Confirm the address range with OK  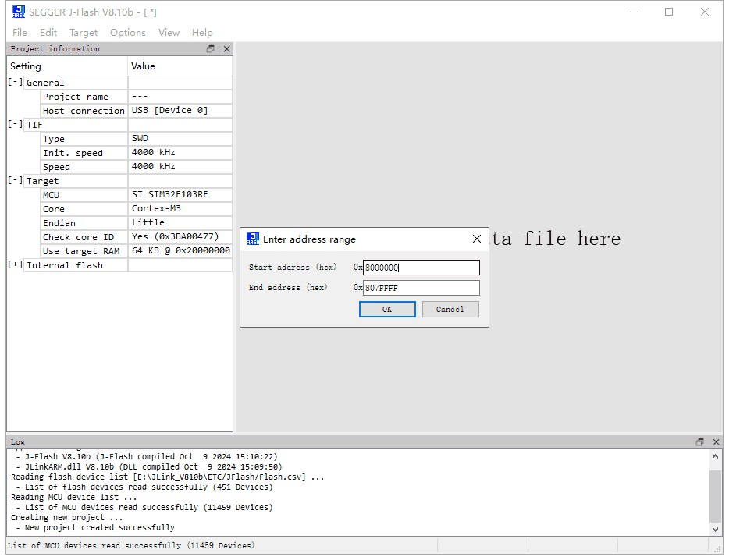(x=387, y=309)
